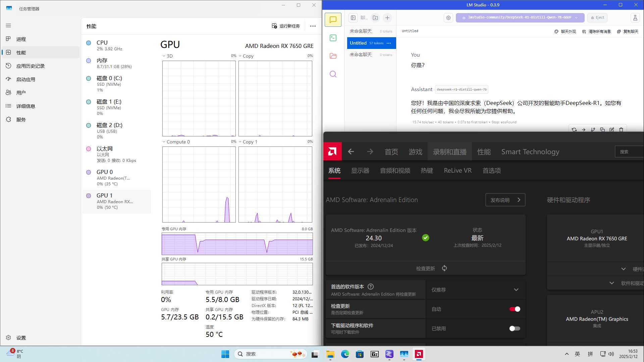Viewport: 644px width, 362px height.
Task: Select 内存 in performance list
Action: [x=117, y=63]
